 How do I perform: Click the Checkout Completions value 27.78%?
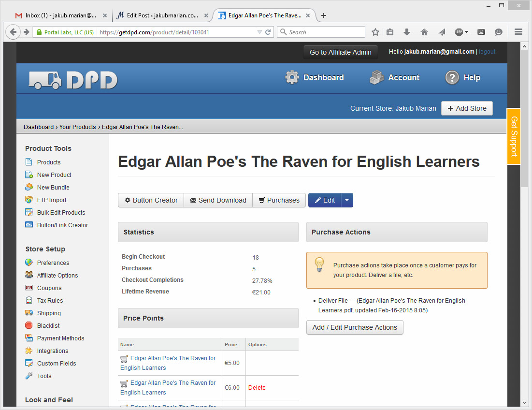coord(262,281)
